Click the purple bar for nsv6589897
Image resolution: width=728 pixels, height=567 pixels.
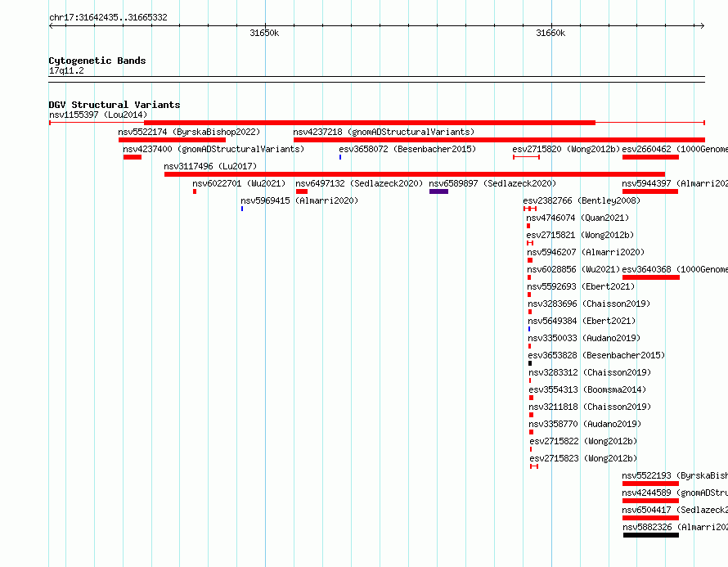tap(438, 191)
